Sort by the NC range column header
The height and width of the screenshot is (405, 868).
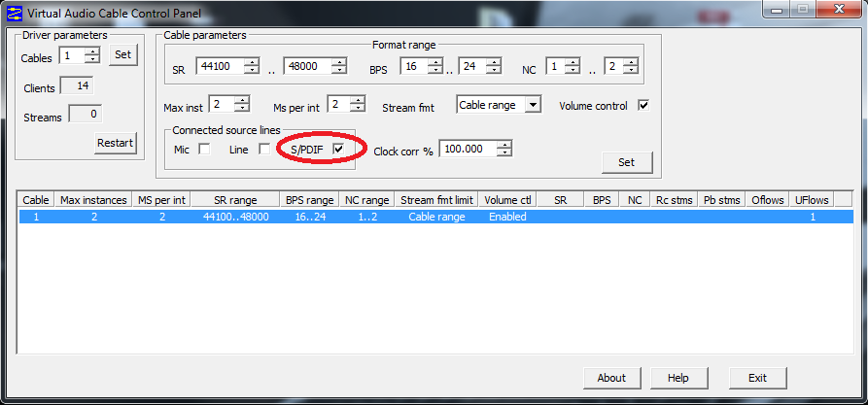(367, 200)
